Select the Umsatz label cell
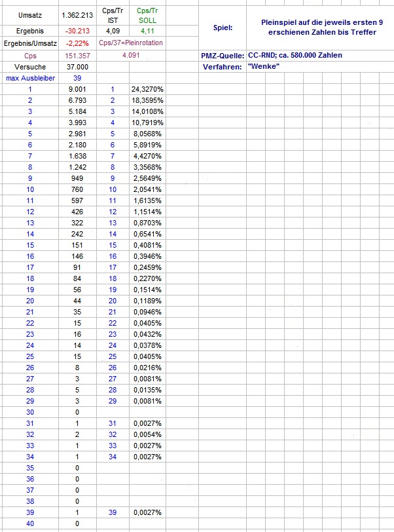 (x=30, y=15)
